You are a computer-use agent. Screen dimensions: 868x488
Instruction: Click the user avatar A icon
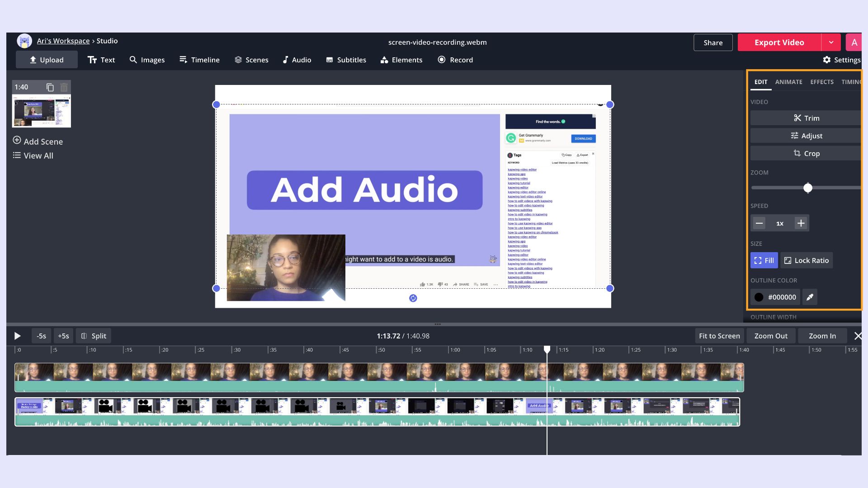[x=854, y=42]
